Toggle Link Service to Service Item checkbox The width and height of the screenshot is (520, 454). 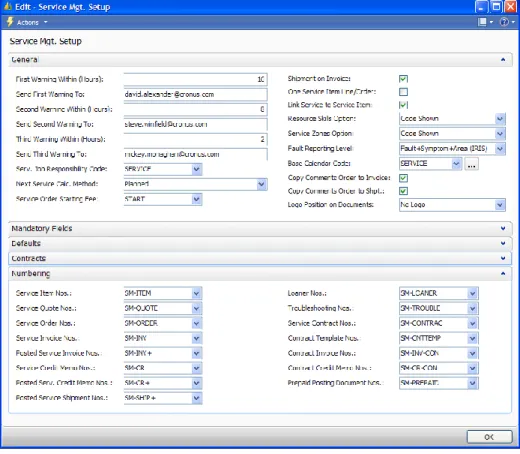coord(403,105)
